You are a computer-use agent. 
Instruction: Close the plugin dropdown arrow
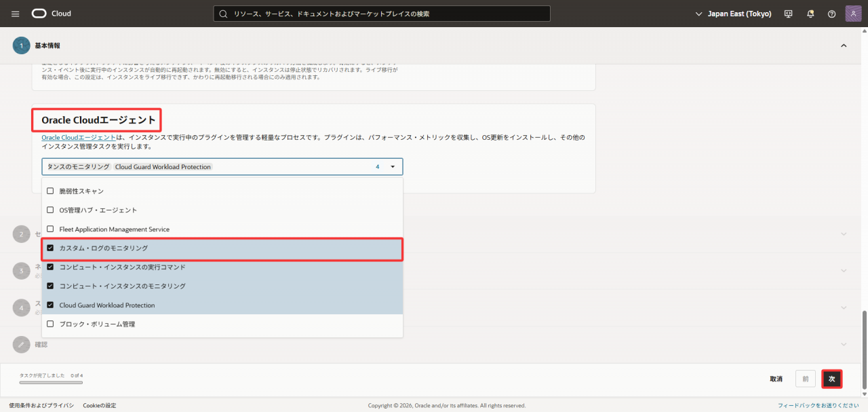(392, 167)
